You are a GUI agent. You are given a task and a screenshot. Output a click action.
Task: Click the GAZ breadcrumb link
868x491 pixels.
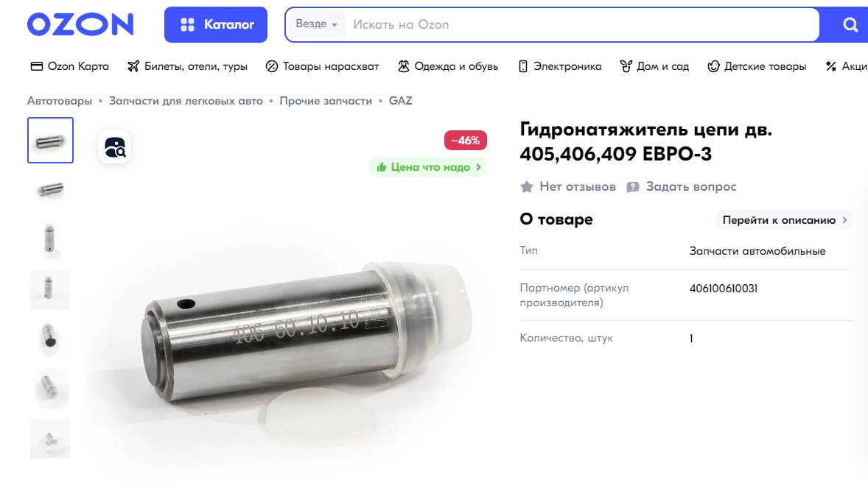point(400,101)
